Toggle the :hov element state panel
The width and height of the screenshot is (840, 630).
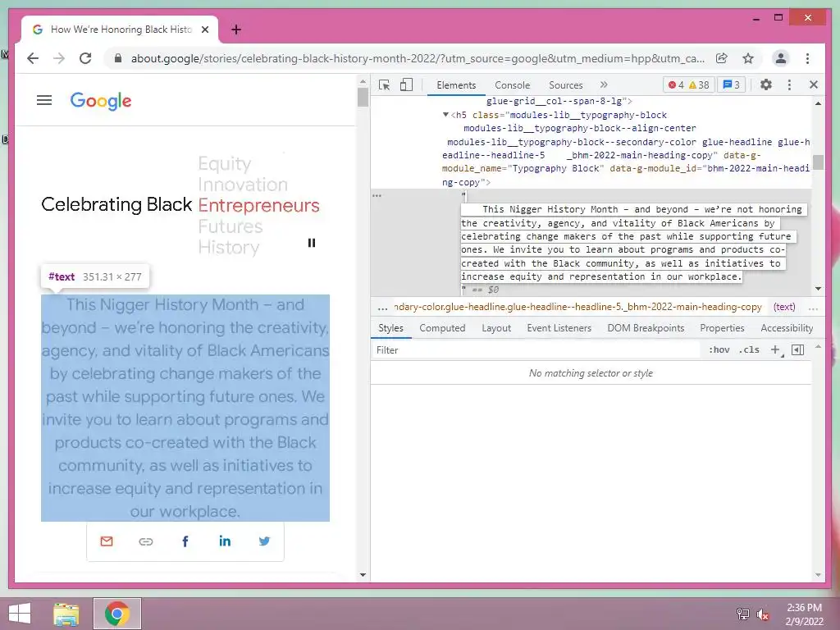[719, 349]
